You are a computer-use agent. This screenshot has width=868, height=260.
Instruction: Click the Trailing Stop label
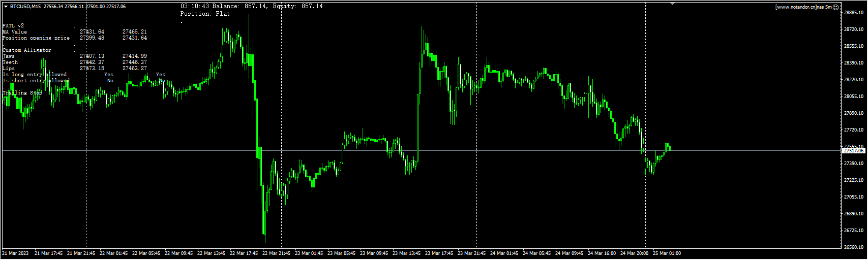point(22,92)
